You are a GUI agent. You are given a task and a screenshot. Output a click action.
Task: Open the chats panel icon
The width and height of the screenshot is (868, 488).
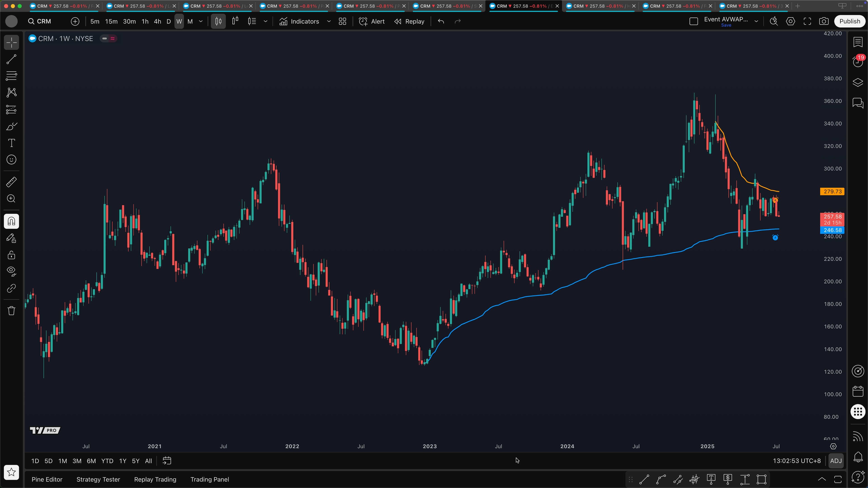coord(858,103)
